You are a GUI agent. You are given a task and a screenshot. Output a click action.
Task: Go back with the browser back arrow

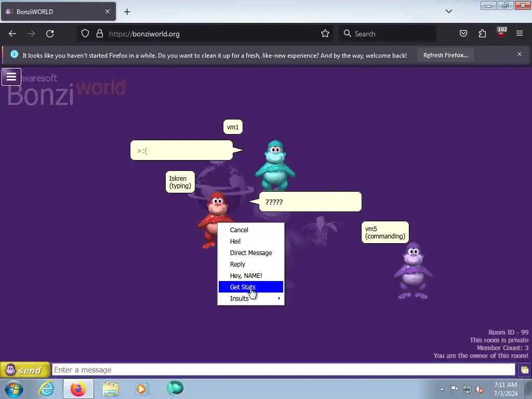12,34
